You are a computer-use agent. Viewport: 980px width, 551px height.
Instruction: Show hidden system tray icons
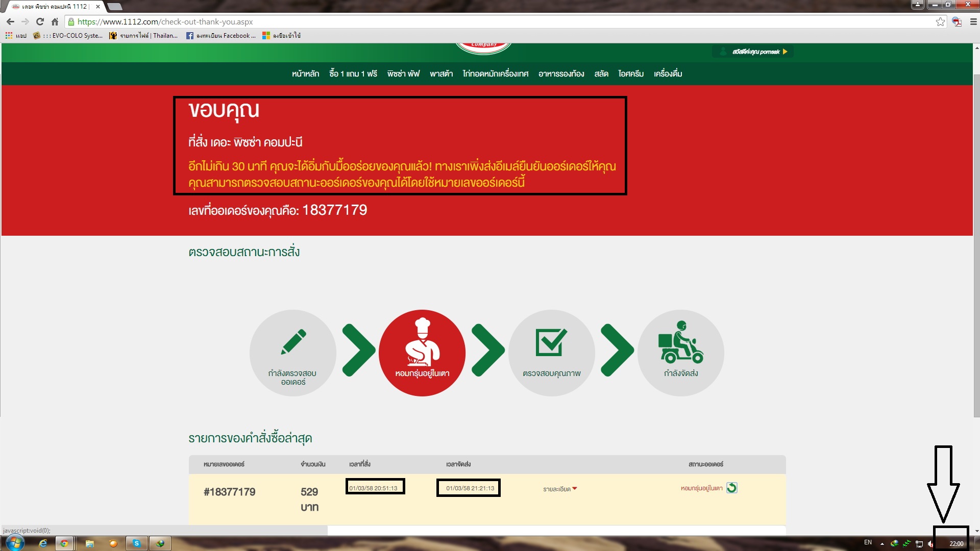tap(882, 543)
